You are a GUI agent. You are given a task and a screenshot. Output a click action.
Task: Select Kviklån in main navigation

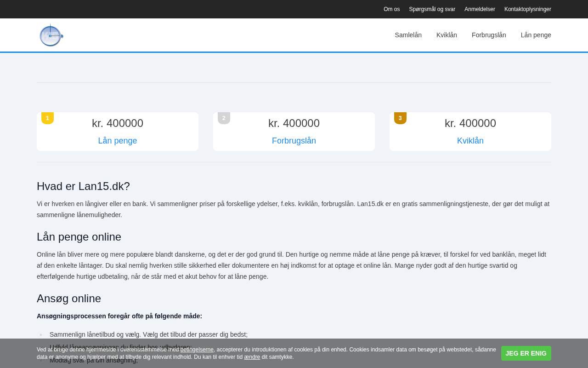[x=447, y=35]
